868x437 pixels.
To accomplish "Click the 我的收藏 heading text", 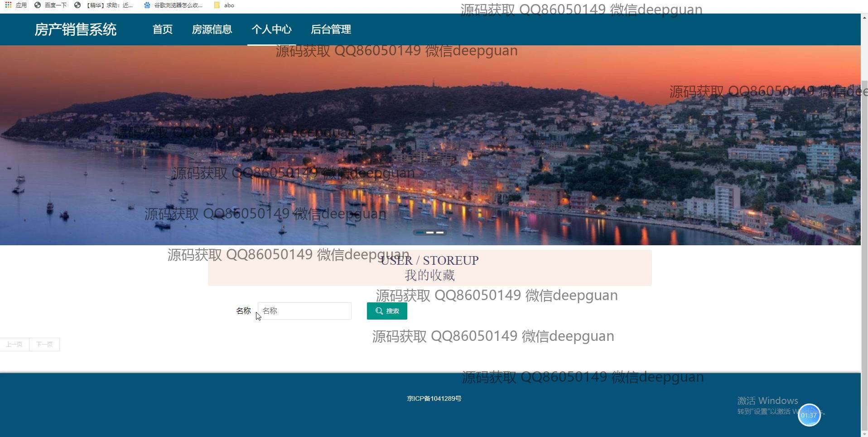I will tap(429, 275).
